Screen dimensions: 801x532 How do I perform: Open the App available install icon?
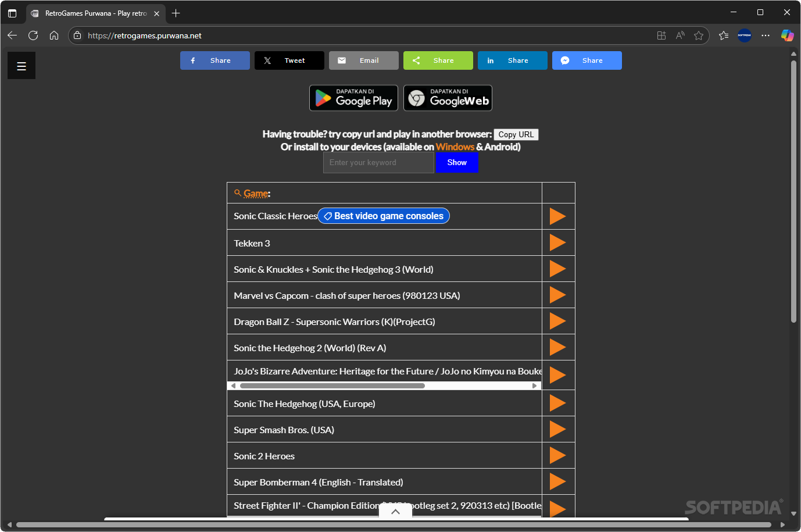661,35
